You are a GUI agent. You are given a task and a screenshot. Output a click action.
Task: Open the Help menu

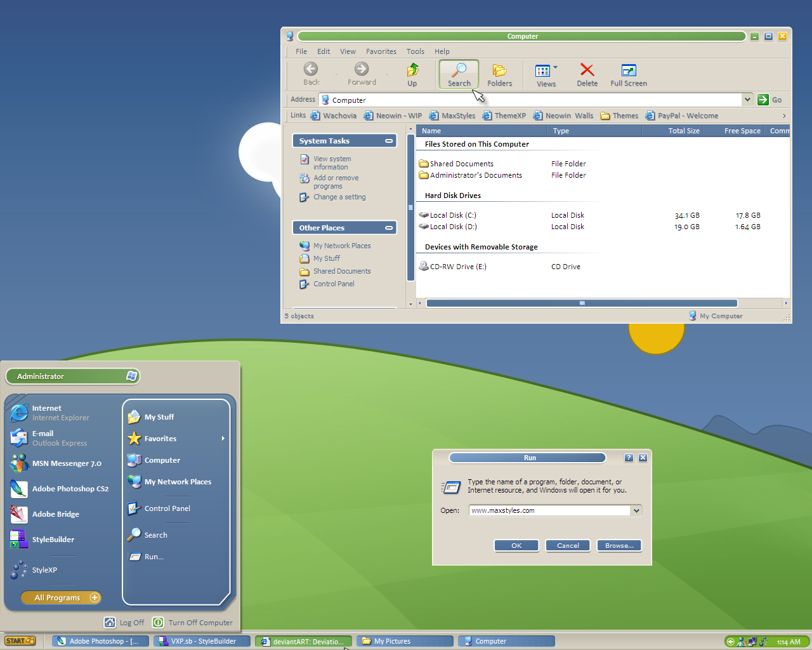pos(442,51)
